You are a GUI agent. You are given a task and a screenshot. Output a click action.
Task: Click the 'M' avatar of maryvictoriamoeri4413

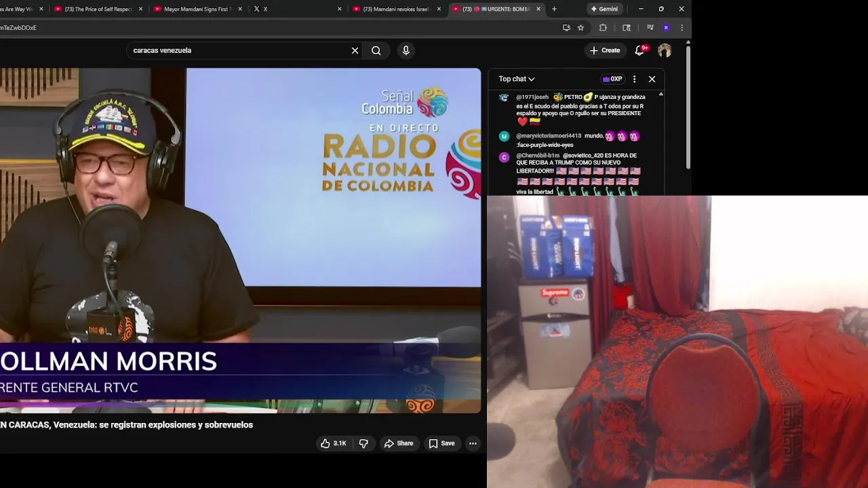[504, 136]
